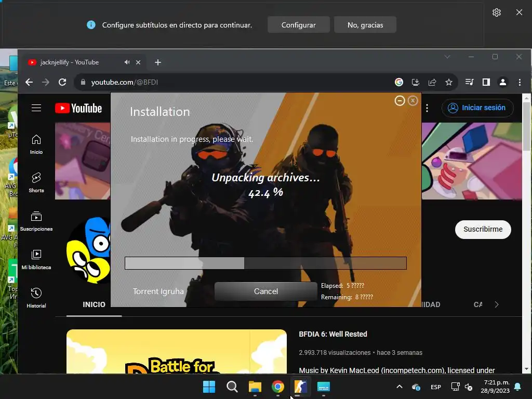Screen dimensions: 532x399
Task: Open Chrome media controls icon
Action: pyautogui.click(x=470, y=82)
